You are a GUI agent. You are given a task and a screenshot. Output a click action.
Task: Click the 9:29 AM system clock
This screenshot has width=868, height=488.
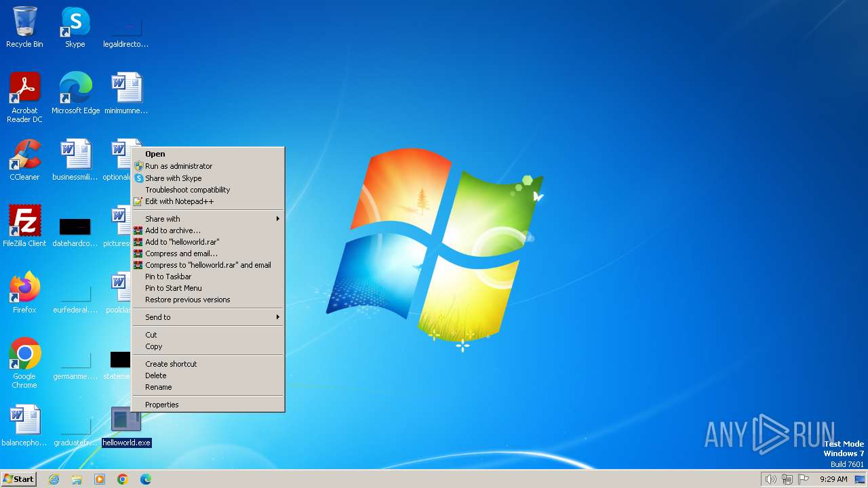click(x=833, y=479)
